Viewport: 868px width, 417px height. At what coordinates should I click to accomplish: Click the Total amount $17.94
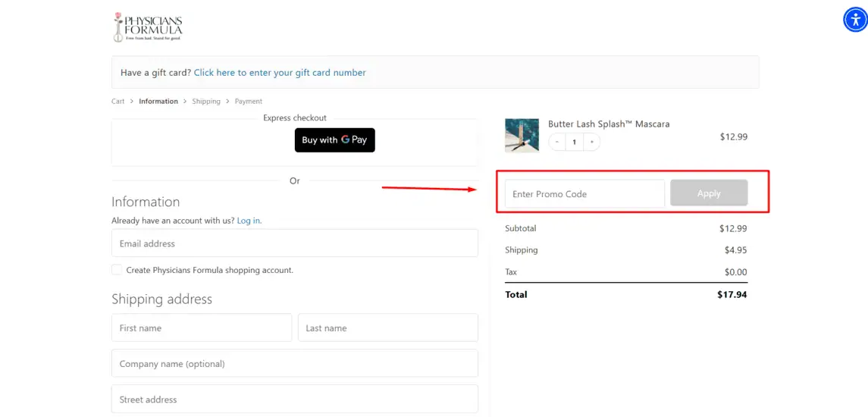coord(732,295)
